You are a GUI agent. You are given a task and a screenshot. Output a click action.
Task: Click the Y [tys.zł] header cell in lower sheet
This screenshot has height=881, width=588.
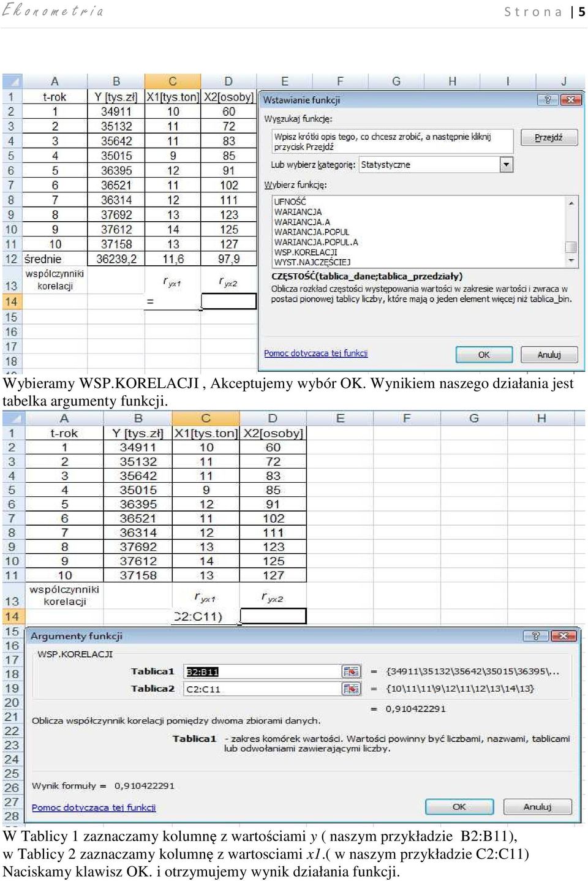pyautogui.click(x=138, y=433)
